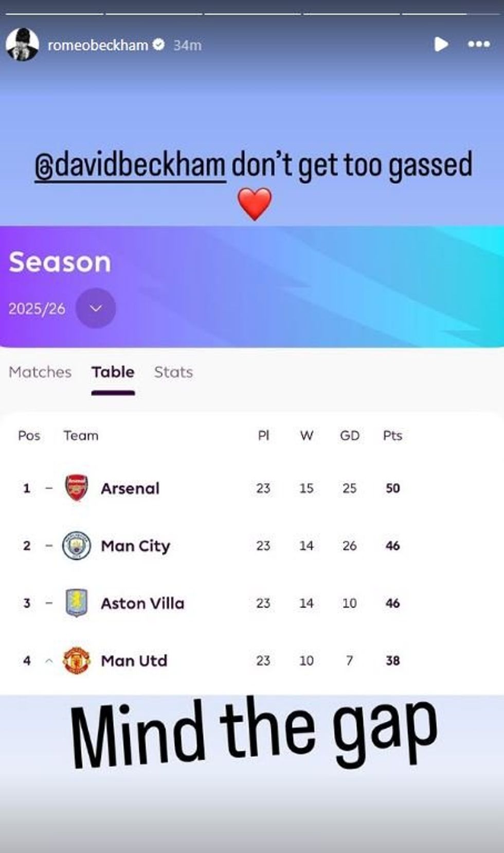
Task: Select the Man Utd team name
Action: point(134,661)
